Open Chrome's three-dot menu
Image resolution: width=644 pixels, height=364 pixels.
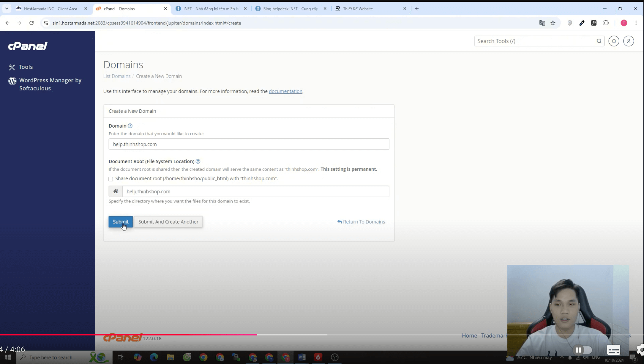pos(636,23)
